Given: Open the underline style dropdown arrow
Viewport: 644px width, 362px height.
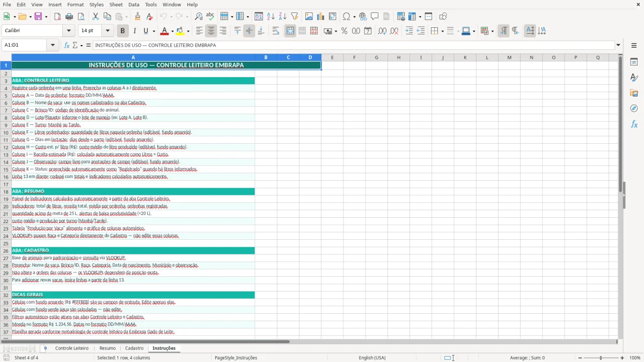Looking at the screenshot, I should pyautogui.click(x=153, y=31).
